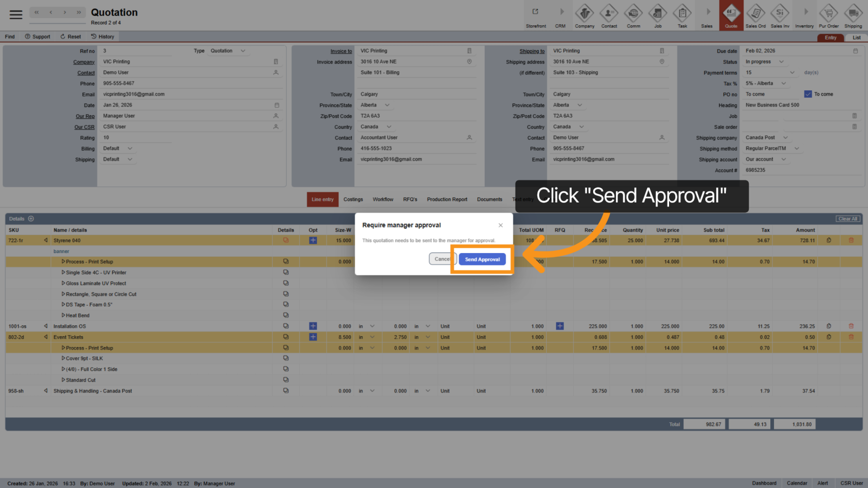Open the hamburger main menu
The height and width of the screenshot is (488, 868).
click(16, 14)
